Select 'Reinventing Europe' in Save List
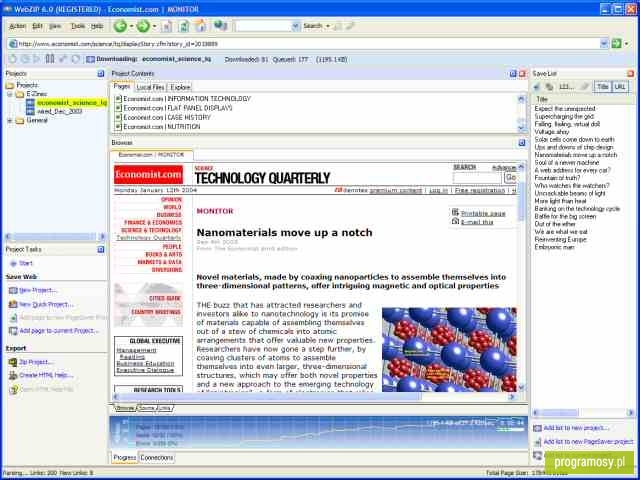Screen dimensions: 640x480 560,240
